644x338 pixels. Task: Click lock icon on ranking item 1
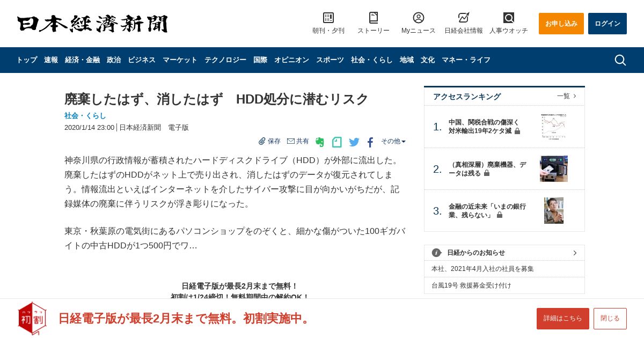pos(517,131)
